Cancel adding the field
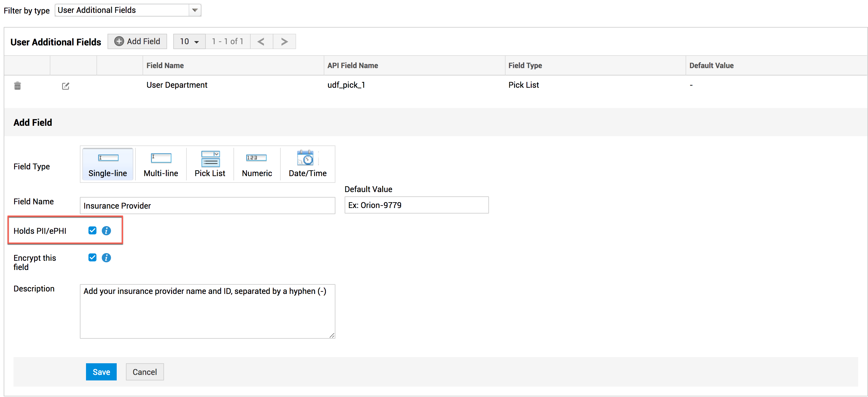The width and height of the screenshot is (868, 397). 145,372
